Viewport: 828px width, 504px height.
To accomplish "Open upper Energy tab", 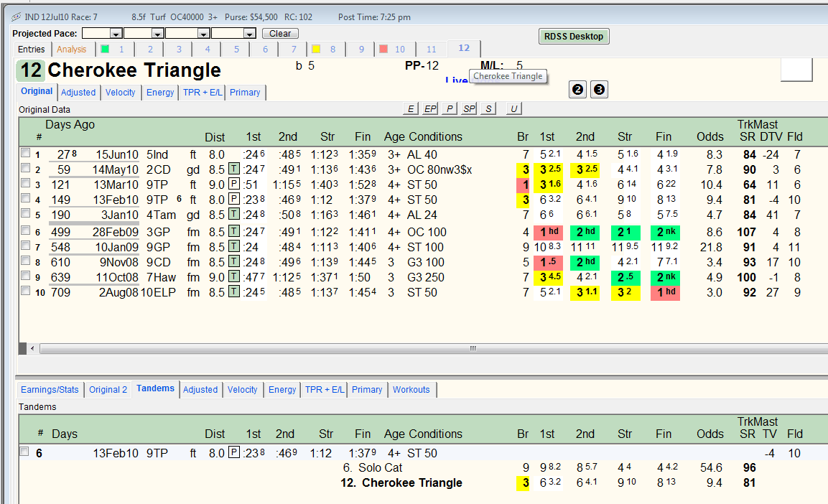I will pyautogui.click(x=160, y=93).
